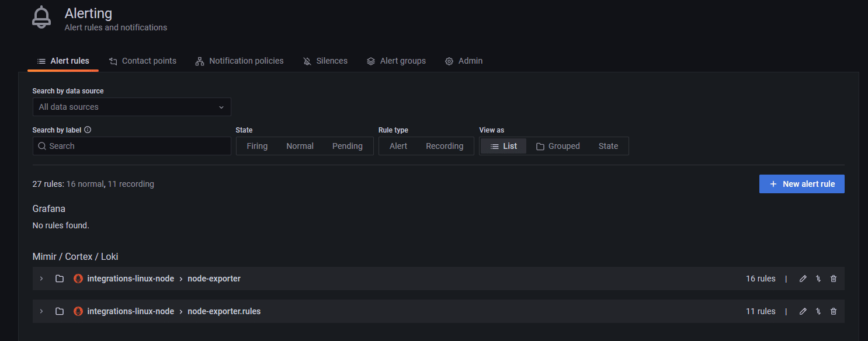Click the Alerting bell icon
Image resolution: width=868 pixels, height=341 pixels.
[x=41, y=18]
